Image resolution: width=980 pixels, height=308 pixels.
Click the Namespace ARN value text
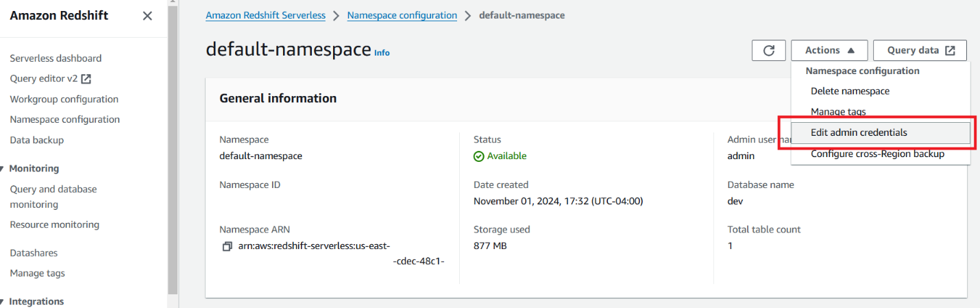tap(341, 253)
